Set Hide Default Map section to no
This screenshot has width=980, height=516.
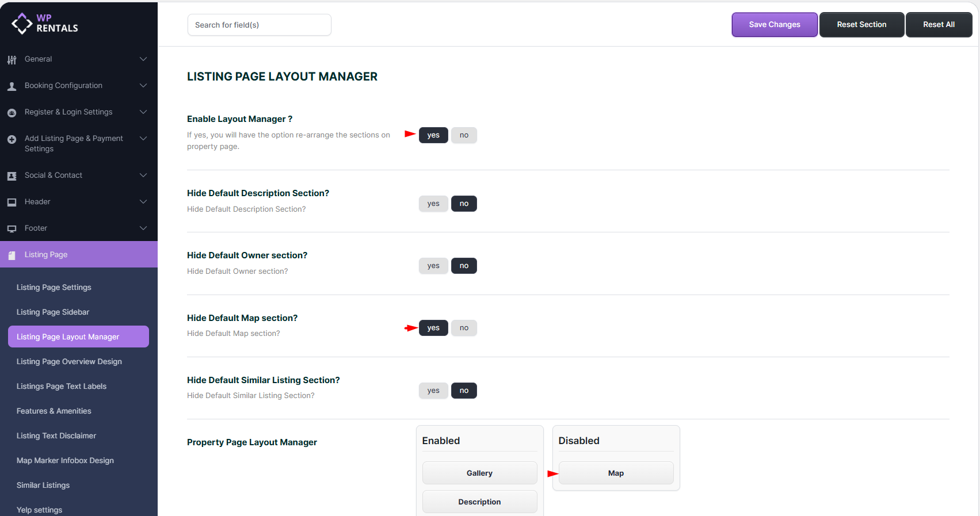point(464,328)
